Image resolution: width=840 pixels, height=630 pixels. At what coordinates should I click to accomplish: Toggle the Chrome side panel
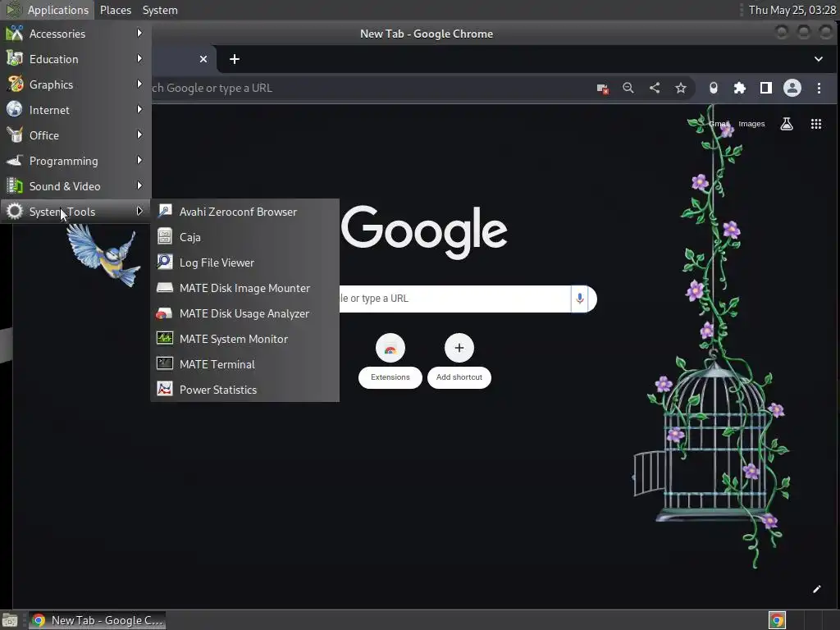coord(766,88)
